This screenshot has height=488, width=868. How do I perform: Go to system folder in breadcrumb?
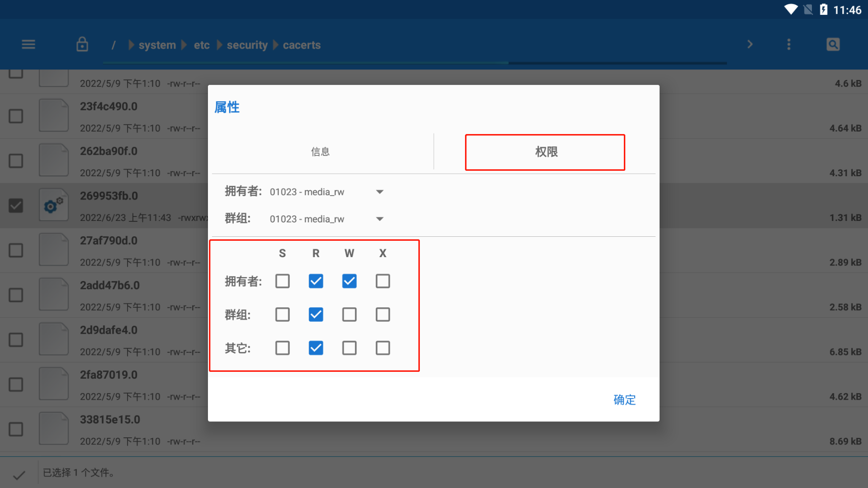click(157, 45)
